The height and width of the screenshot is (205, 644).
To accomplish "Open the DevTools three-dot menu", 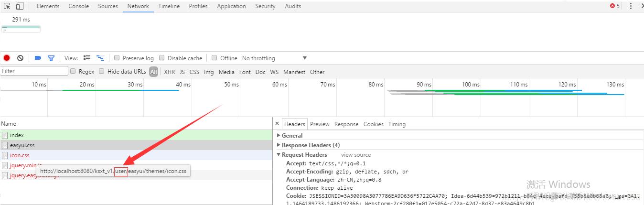I will [631, 6].
